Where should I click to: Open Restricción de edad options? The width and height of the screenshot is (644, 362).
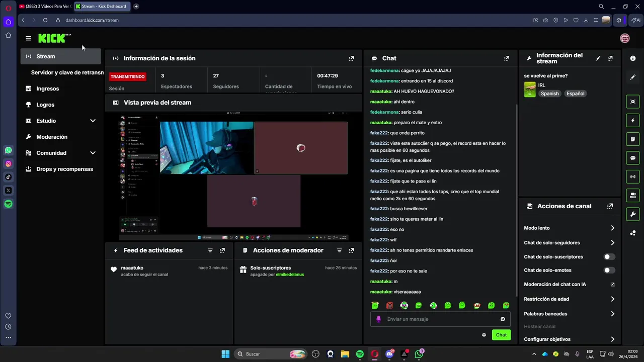pyautogui.click(x=570, y=299)
